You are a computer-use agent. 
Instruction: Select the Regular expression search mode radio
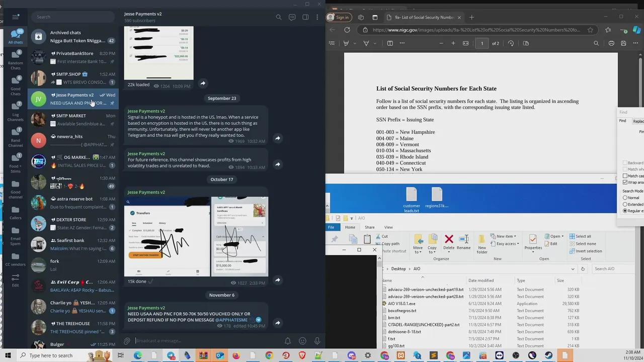click(x=625, y=211)
